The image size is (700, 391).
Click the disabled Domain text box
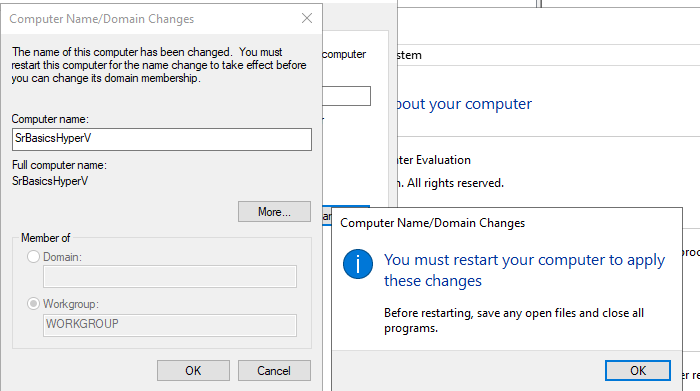(x=170, y=276)
